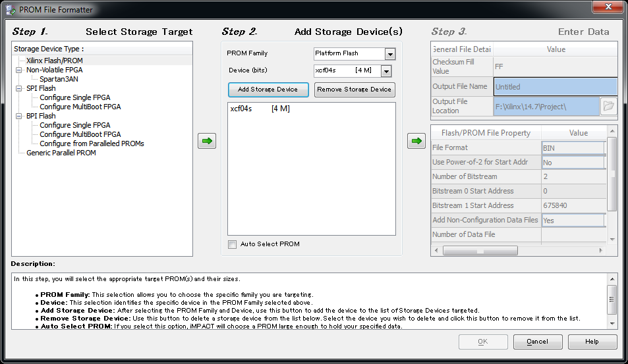Collapse the SPI Flash tree node
The image size is (628, 364).
pyautogui.click(x=19, y=88)
